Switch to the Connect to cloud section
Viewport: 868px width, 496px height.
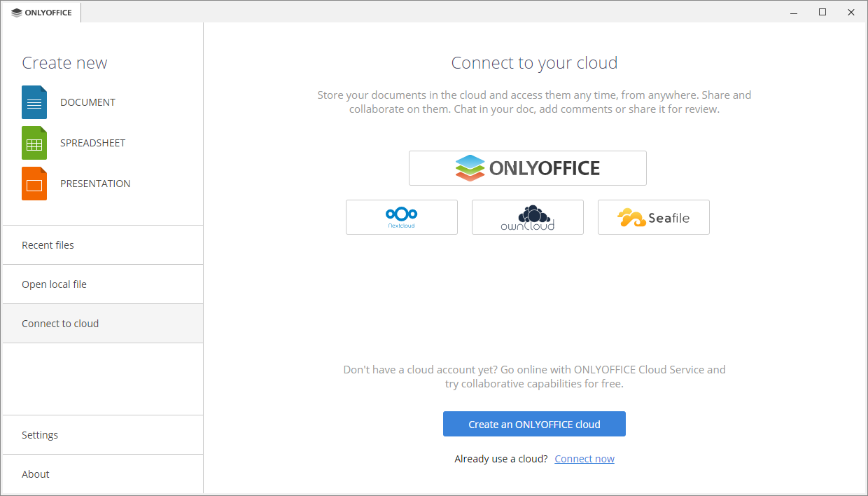(x=60, y=323)
